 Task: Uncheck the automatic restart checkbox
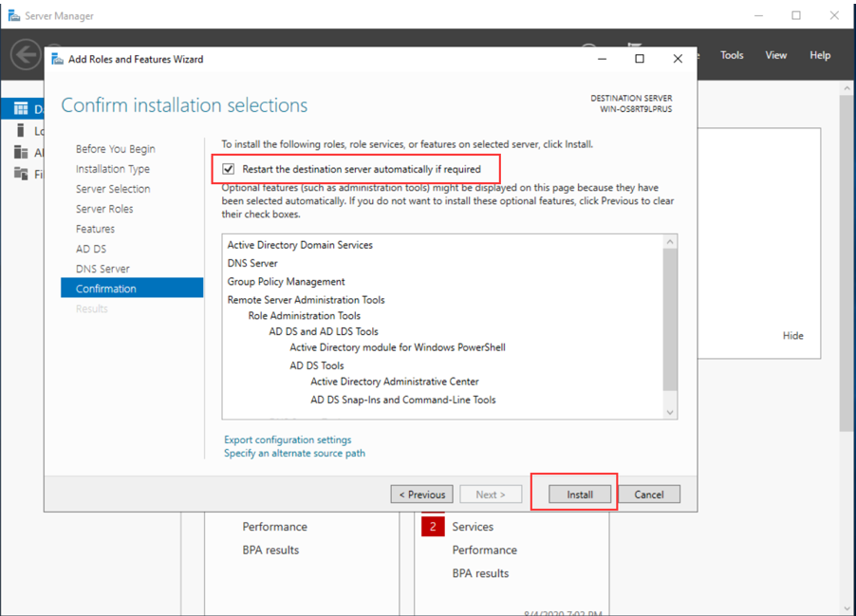(x=229, y=169)
